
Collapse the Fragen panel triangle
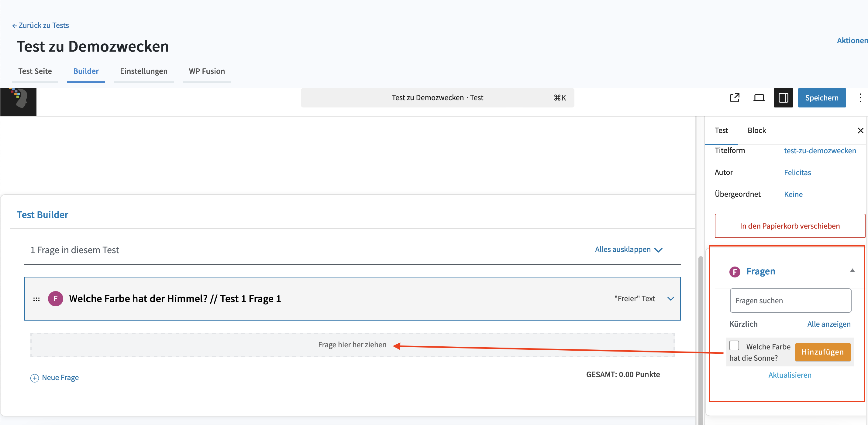click(852, 270)
